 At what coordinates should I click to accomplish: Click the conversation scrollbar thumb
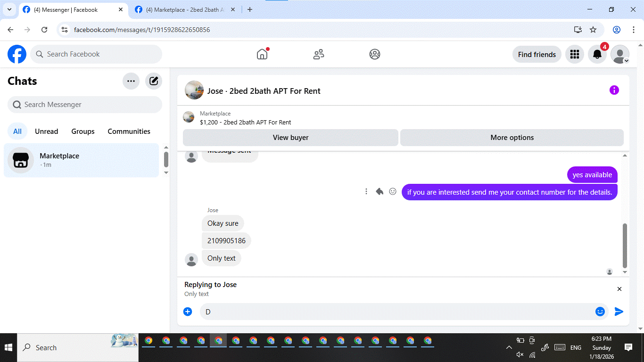(625, 245)
